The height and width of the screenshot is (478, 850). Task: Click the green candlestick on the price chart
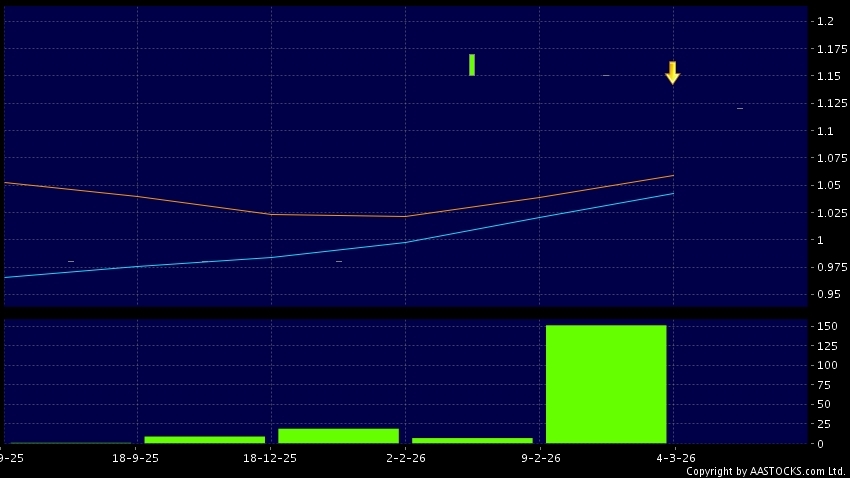[x=472, y=64]
